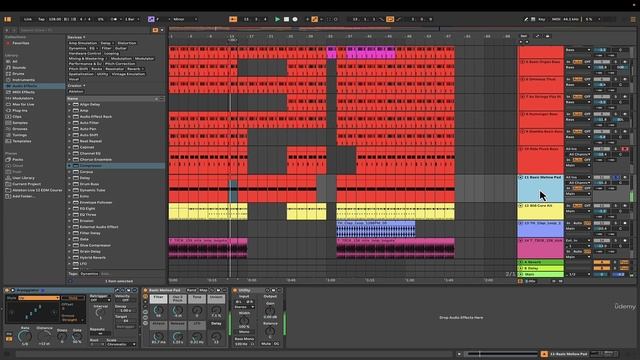This screenshot has height=360, width=640.
Task: Open the Arpeggiator Style dropdown
Action: (38, 298)
